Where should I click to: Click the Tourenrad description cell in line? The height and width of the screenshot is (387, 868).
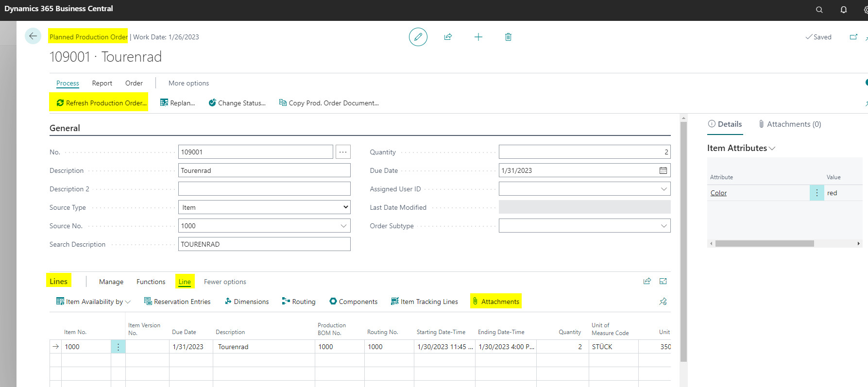[264, 347]
